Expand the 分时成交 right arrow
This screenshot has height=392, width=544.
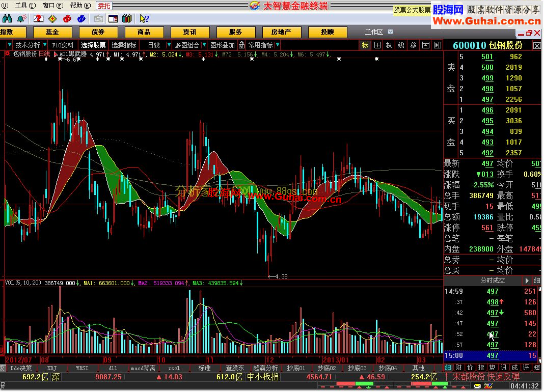pyautogui.click(x=527, y=281)
